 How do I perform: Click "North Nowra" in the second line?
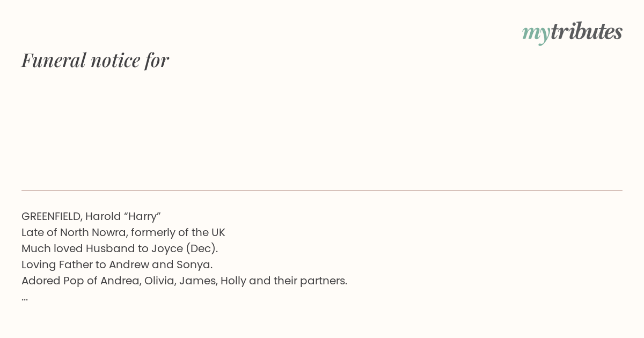92,232
